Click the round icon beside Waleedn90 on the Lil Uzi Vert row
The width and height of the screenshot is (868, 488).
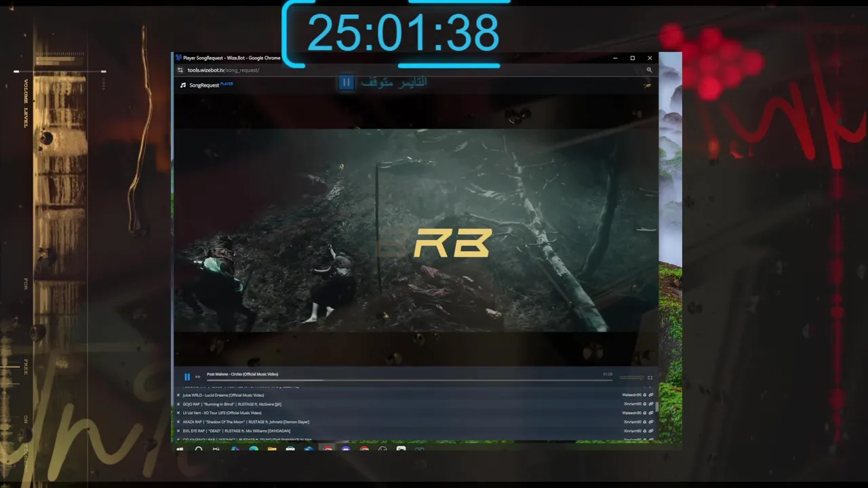[x=645, y=413]
